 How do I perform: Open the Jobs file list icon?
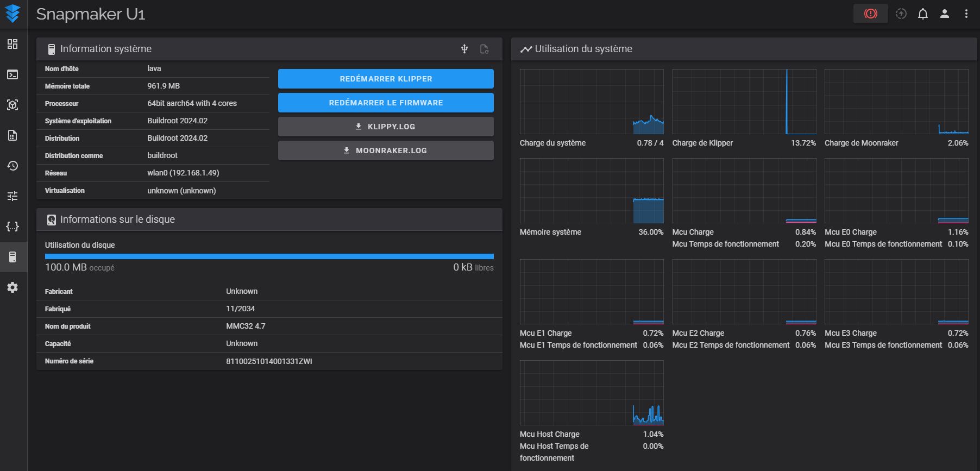click(12, 135)
